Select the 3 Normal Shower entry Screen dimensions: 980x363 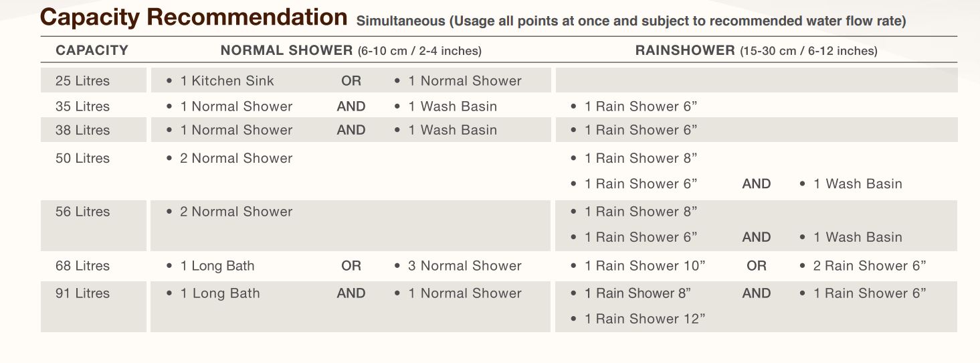coord(464,266)
